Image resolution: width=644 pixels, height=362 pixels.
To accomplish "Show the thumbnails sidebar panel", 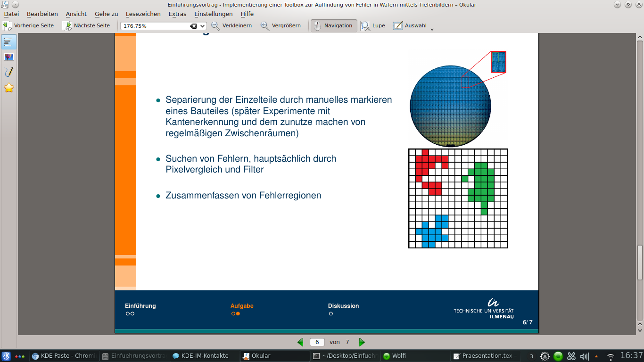I will point(9,57).
